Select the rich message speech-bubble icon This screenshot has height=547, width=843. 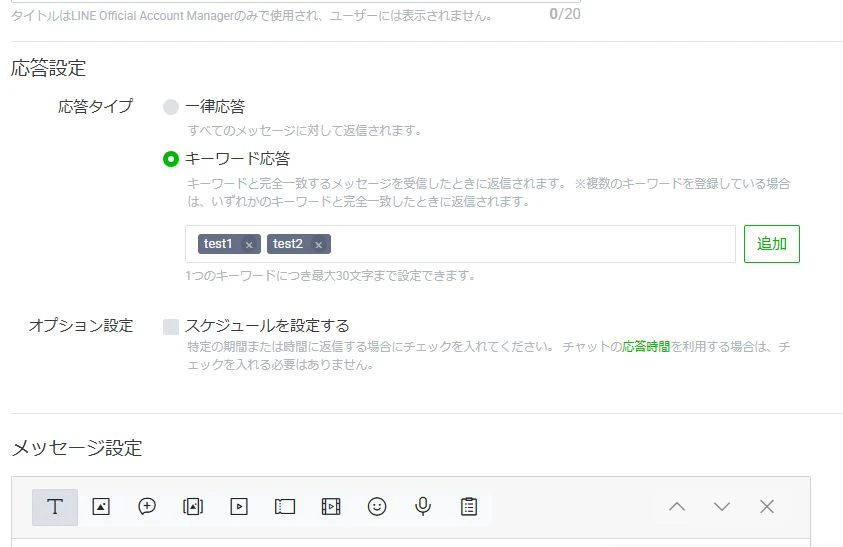point(147,507)
